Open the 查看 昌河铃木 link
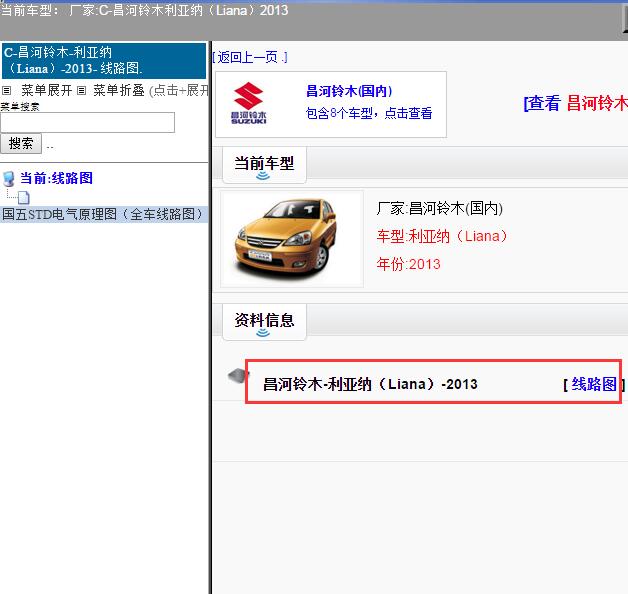 click(576, 103)
